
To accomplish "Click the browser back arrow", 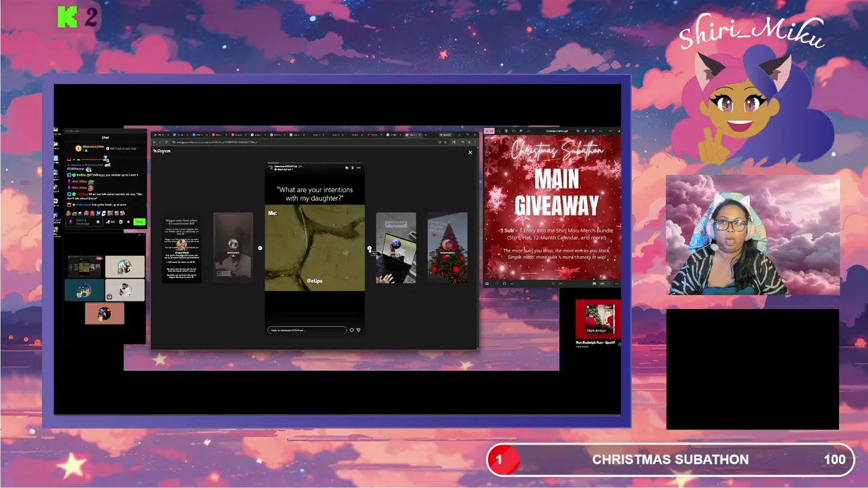I will (x=155, y=142).
